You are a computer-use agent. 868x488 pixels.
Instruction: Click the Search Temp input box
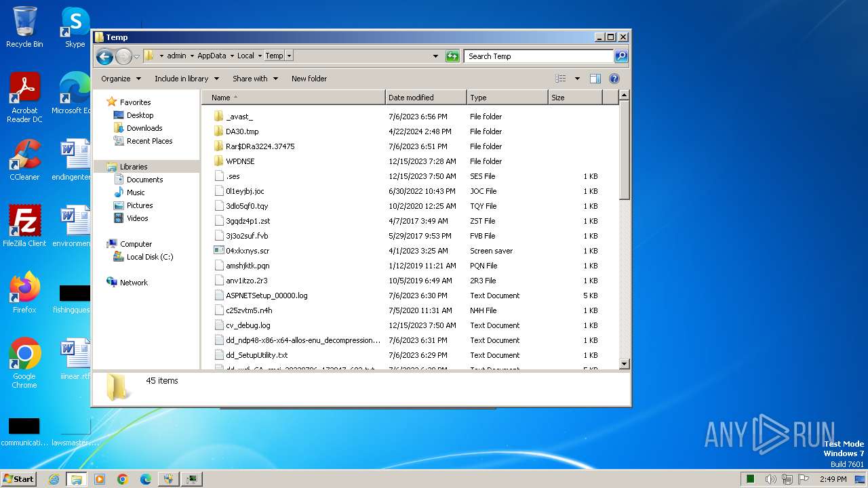coord(539,56)
